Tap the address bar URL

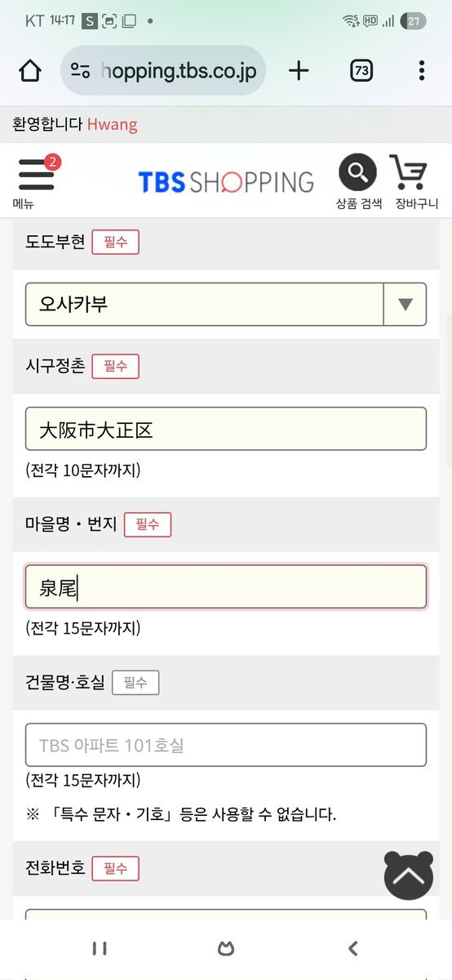[179, 71]
